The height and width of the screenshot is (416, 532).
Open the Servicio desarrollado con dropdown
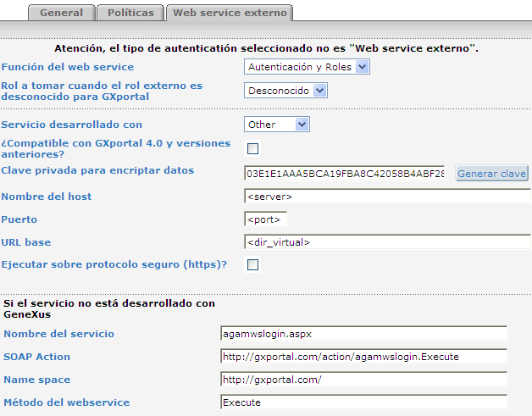click(277, 125)
